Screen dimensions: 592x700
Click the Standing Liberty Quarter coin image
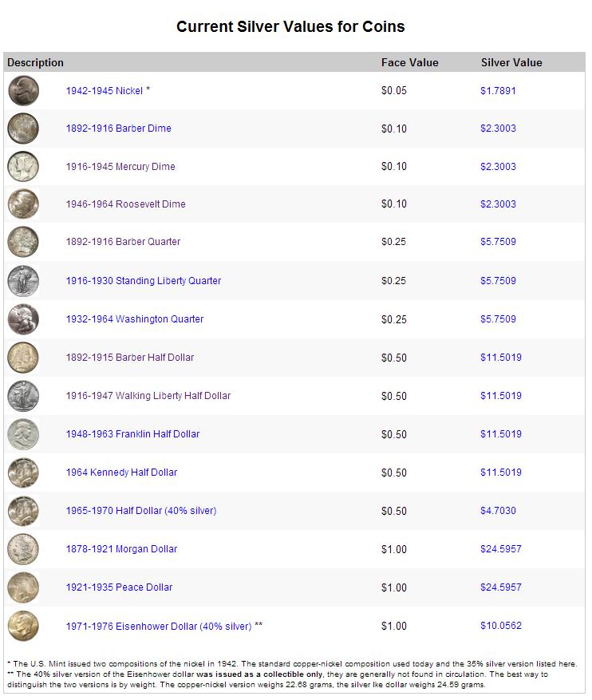(23, 281)
